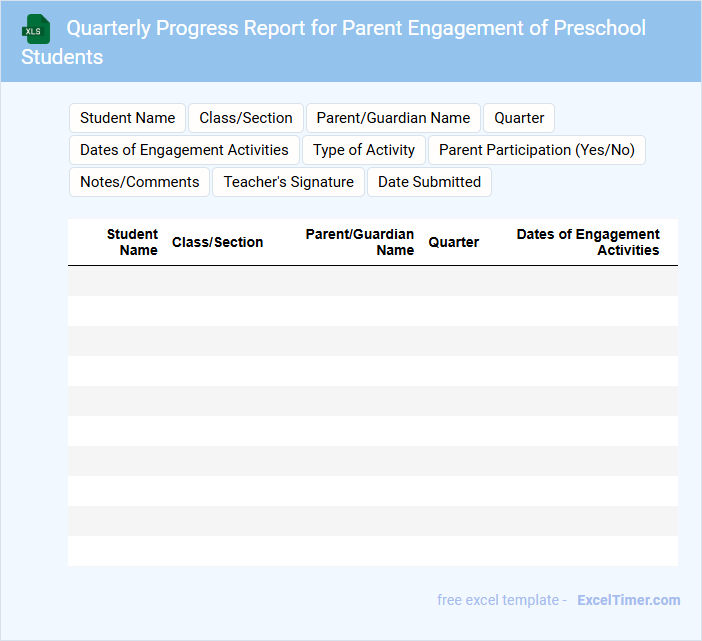Open the ExcelTimer.com link

pos(628,600)
